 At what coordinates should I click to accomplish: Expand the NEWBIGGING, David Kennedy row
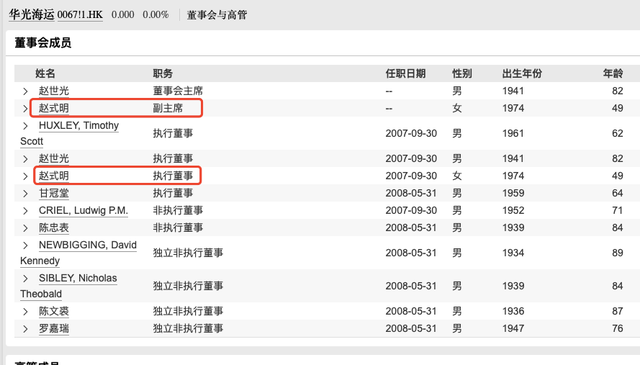point(25,245)
